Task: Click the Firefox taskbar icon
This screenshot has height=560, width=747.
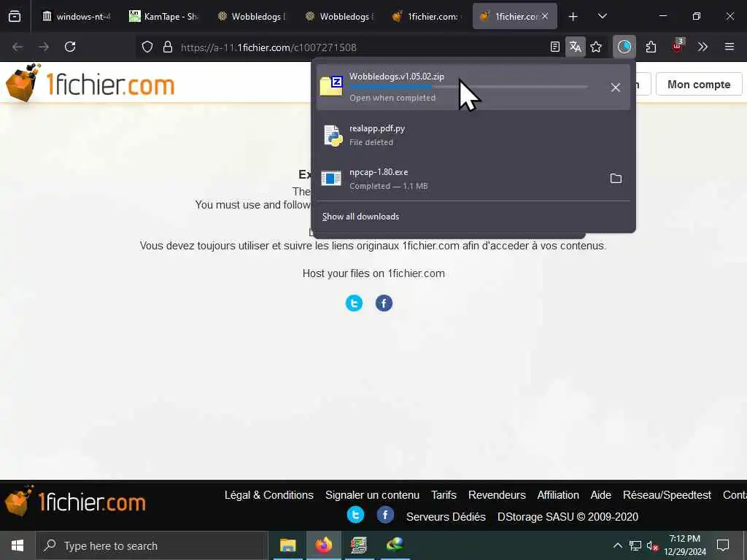Action: (x=323, y=545)
